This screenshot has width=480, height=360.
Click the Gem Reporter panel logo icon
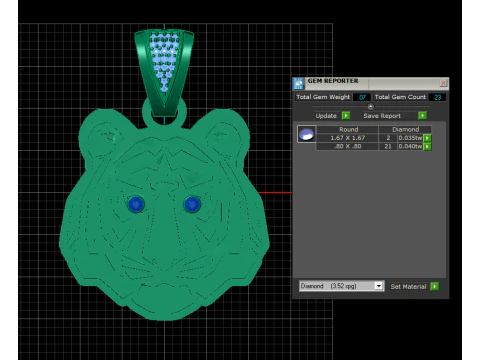pyautogui.click(x=299, y=83)
